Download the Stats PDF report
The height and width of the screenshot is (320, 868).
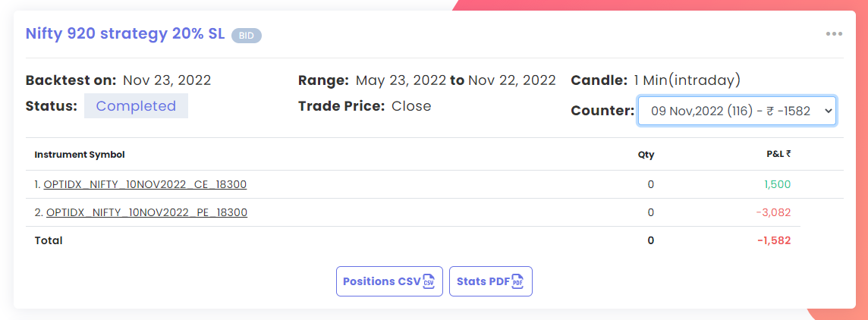[490, 281]
